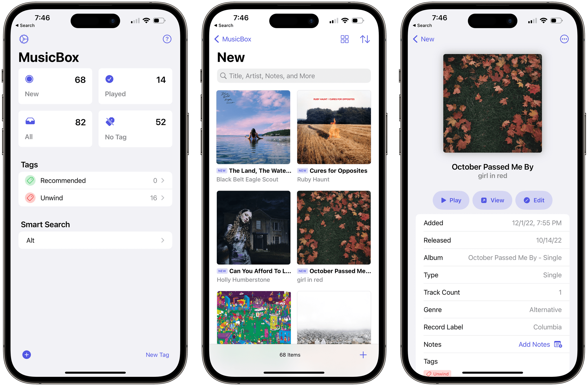
Task: Tap the add item plus button
Action: 363,354
